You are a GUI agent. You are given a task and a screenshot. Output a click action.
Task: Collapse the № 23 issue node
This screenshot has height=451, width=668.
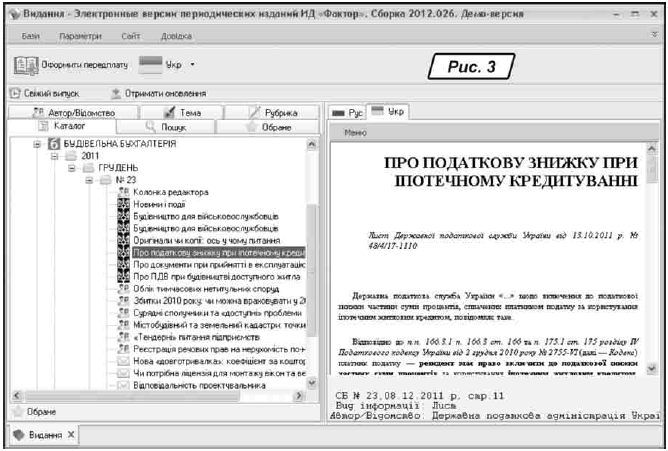pyautogui.click(x=90, y=181)
